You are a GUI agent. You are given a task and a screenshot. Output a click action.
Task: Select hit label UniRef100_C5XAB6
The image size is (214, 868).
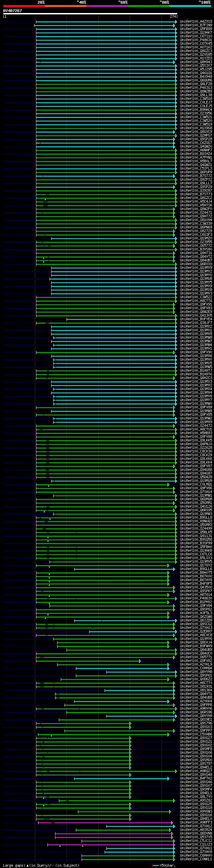point(196,734)
